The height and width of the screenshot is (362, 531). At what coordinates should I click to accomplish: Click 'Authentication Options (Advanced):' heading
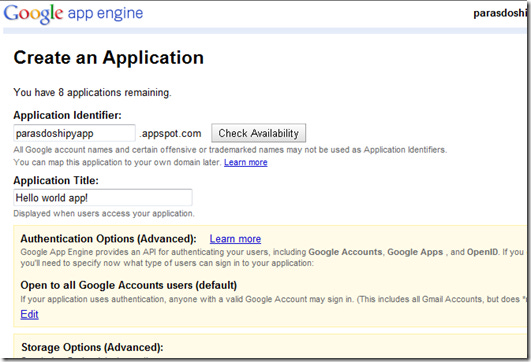pyautogui.click(x=108, y=239)
